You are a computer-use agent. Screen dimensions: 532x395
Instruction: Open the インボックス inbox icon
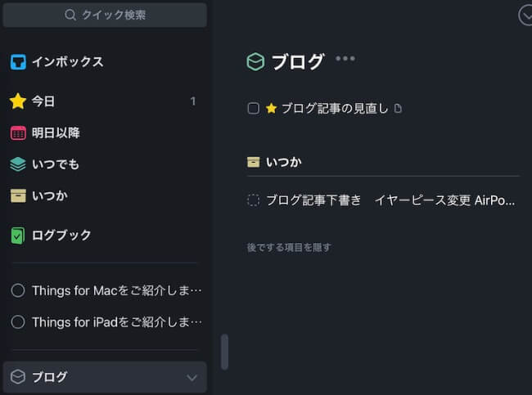point(18,62)
